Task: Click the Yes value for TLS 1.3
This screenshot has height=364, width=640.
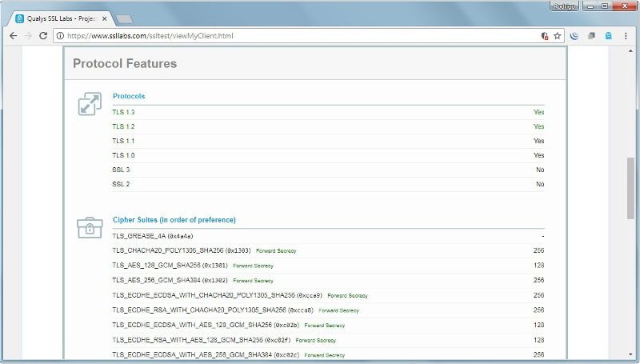Action: (538, 112)
